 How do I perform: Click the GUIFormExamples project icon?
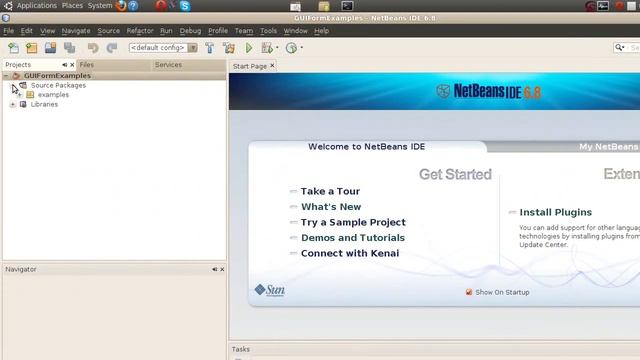16,76
